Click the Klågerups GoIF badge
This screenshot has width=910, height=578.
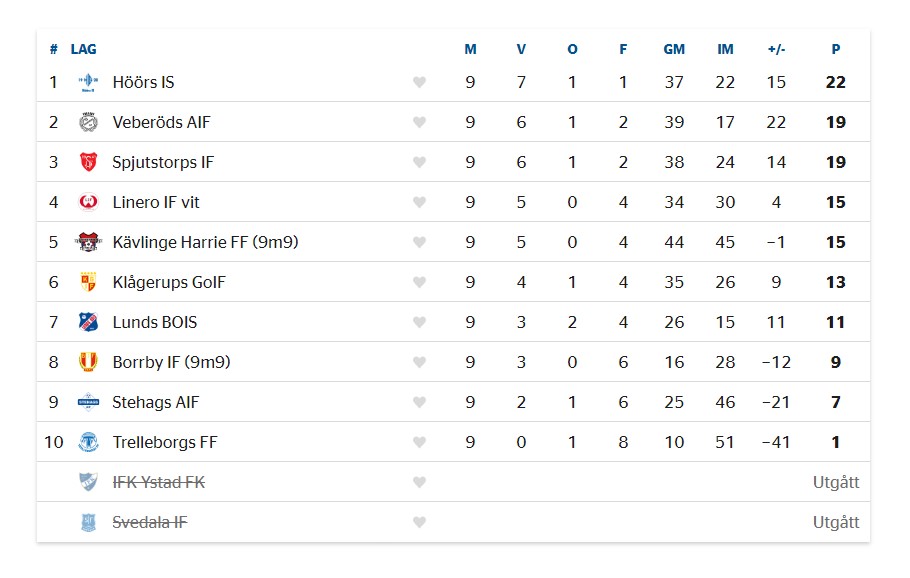point(88,282)
